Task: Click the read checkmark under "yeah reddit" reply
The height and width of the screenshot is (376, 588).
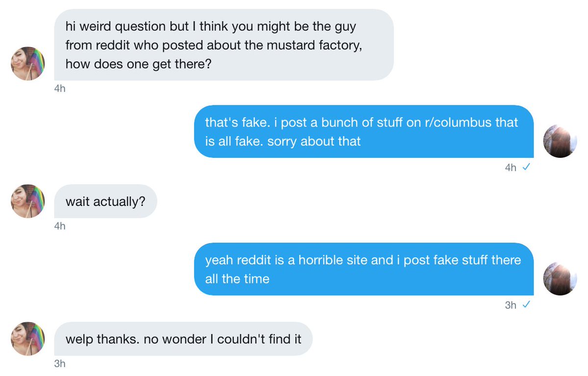Action: pyautogui.click(x=526, y=305)
